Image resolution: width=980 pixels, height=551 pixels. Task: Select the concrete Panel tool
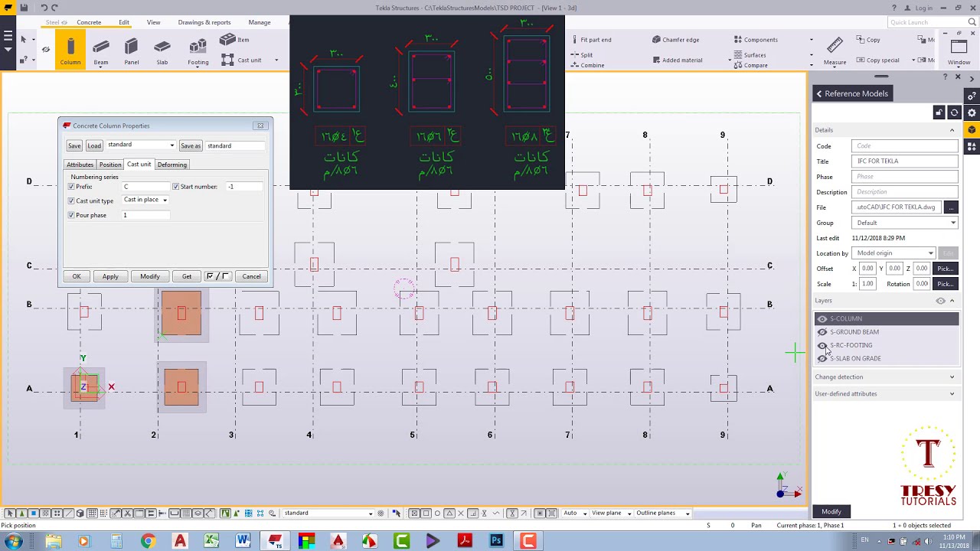(x=132, y=51)
